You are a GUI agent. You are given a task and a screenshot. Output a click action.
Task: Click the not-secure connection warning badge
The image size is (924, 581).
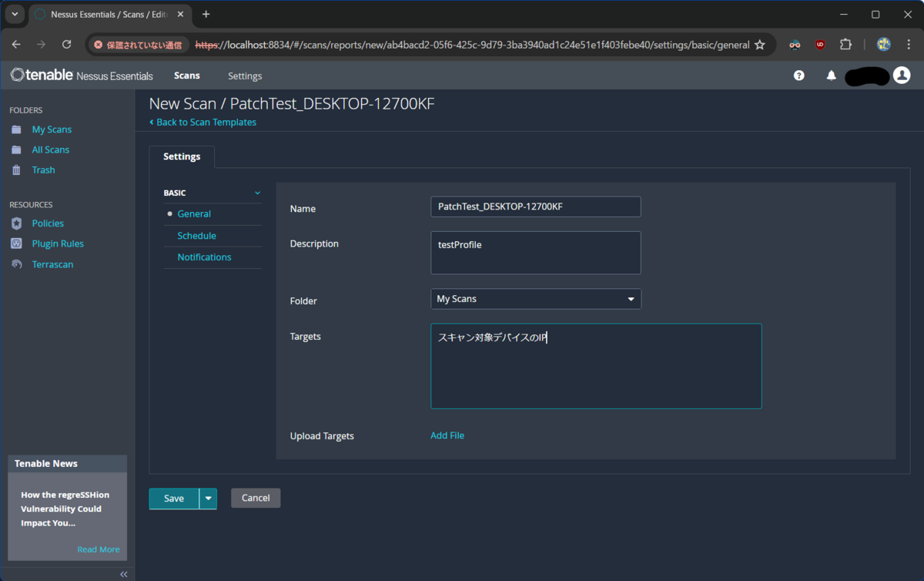(138, 45)
